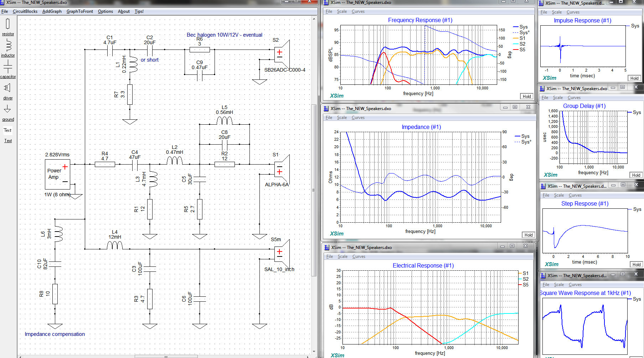Click the Sys legend entry in Frequency Response

pos(520,27)
